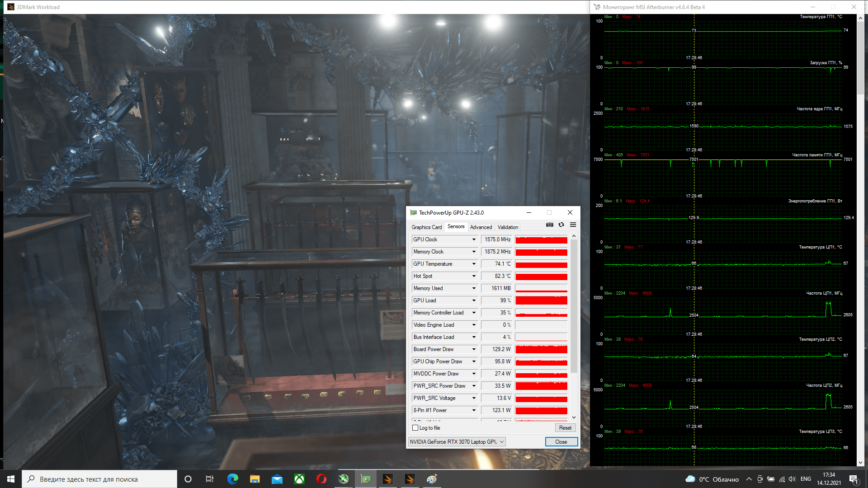Click the Close button in GPU-Z
Image resolution: width=868 pixels, height=488 pixels.
click(x=561, y=442)
